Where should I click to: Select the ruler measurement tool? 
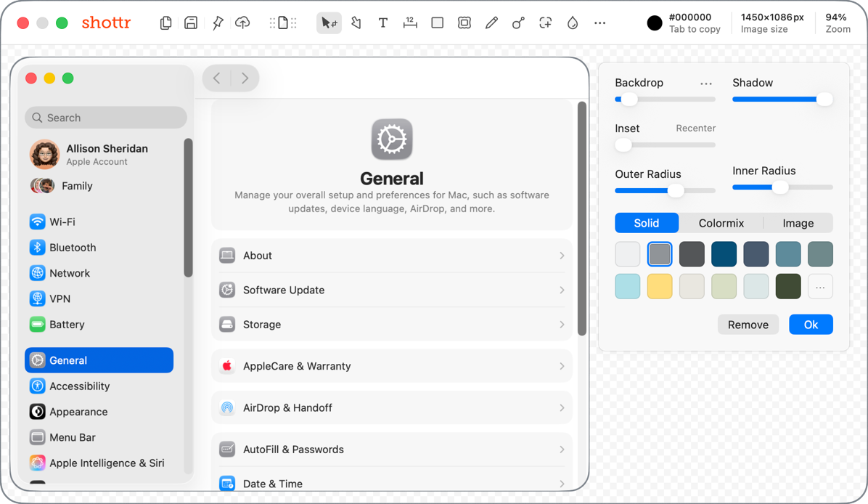pos(410,23)
